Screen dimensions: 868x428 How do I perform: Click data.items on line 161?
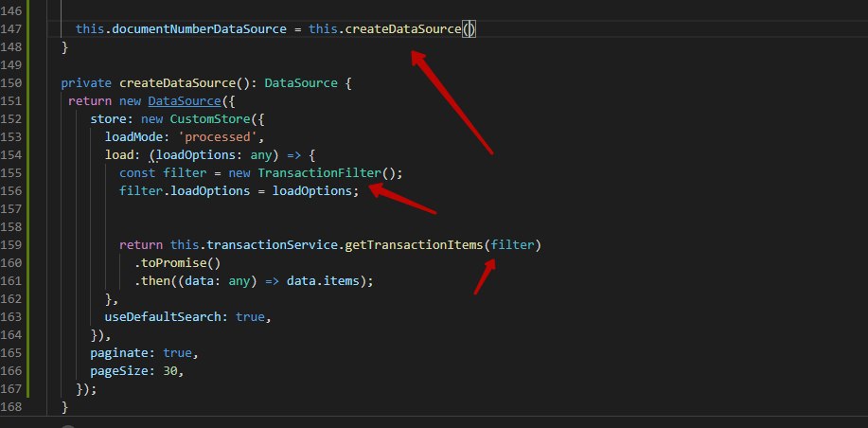point(323,280)
